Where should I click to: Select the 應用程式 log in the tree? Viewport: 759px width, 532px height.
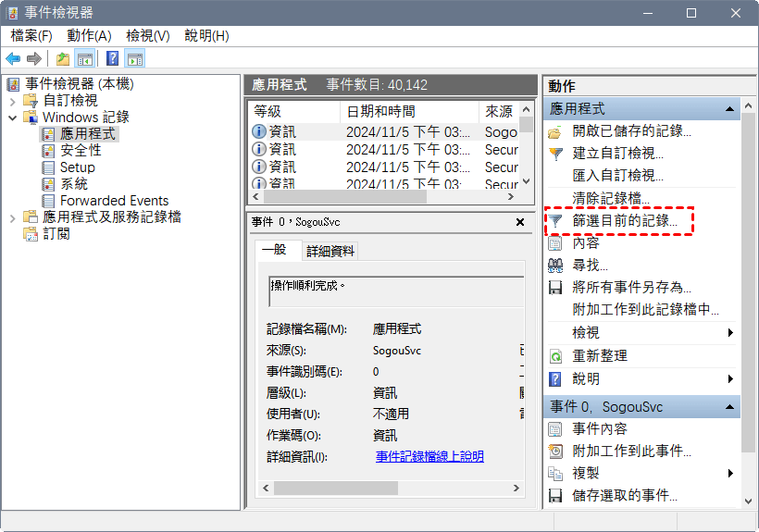pos(88,134)
